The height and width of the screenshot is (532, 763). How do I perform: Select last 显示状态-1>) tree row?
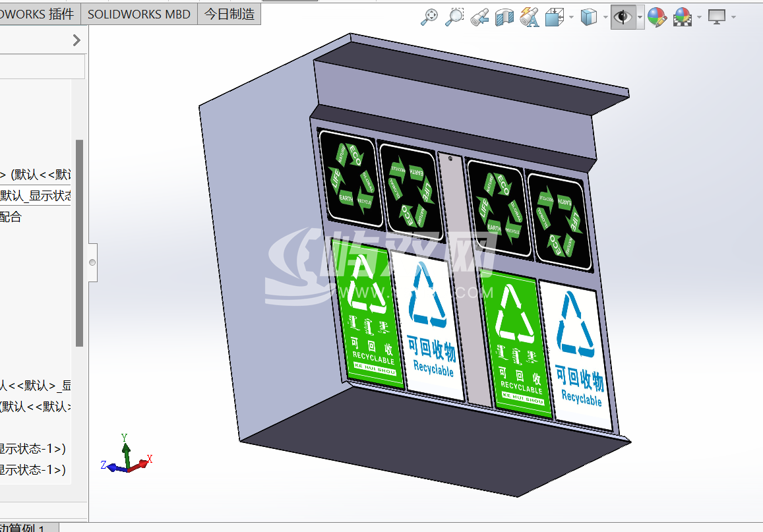coord(33,469)
